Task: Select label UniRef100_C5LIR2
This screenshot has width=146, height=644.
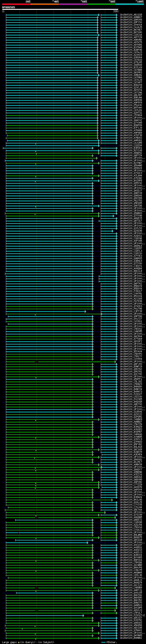Action: click(131, 382)
